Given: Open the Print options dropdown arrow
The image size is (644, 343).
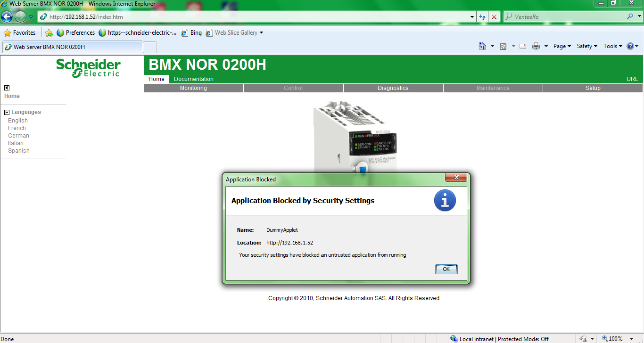Looking at the screenshot, I should pos(546,46).
